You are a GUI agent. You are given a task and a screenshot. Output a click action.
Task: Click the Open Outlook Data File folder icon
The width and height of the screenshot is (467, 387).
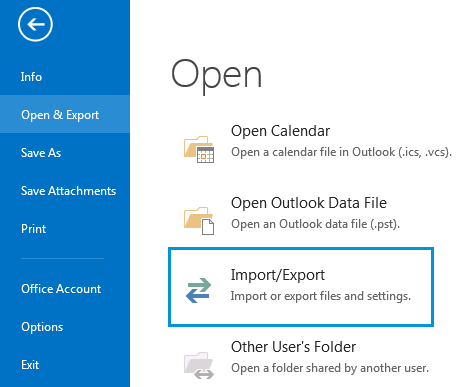199,221
